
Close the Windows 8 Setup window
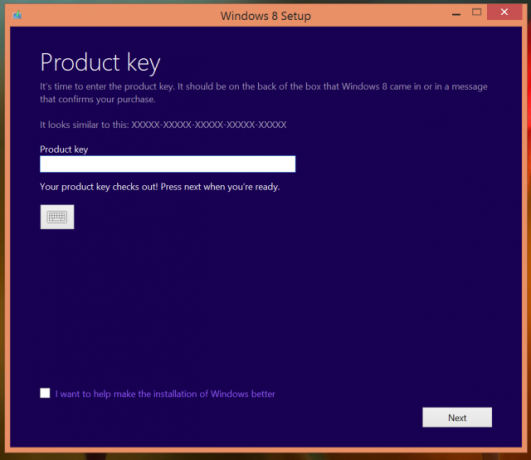tap(504, 12)
